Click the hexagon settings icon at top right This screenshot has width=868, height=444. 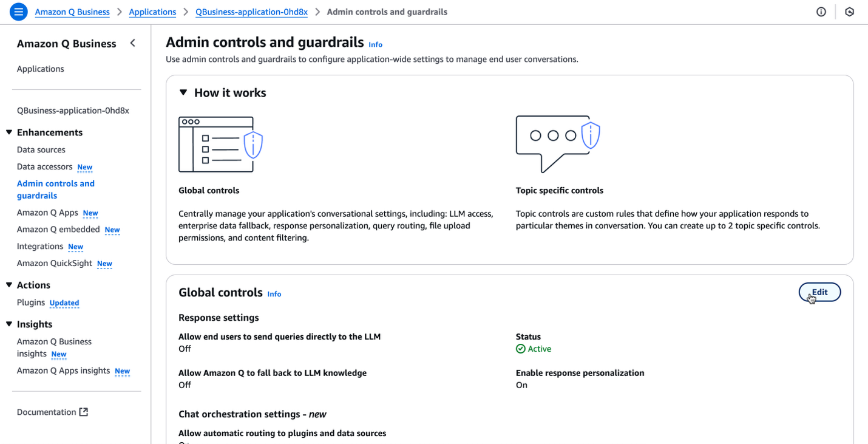(850, 12)
